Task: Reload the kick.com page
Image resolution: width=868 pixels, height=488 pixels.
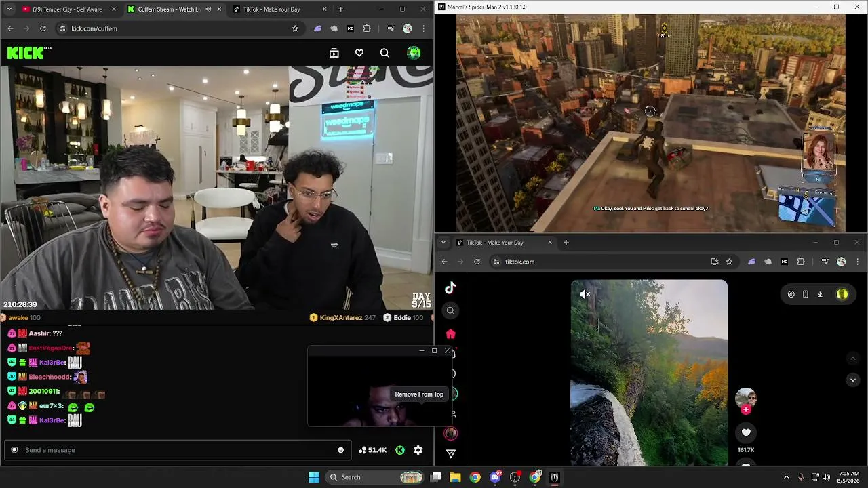Action: tap(43, 28)
